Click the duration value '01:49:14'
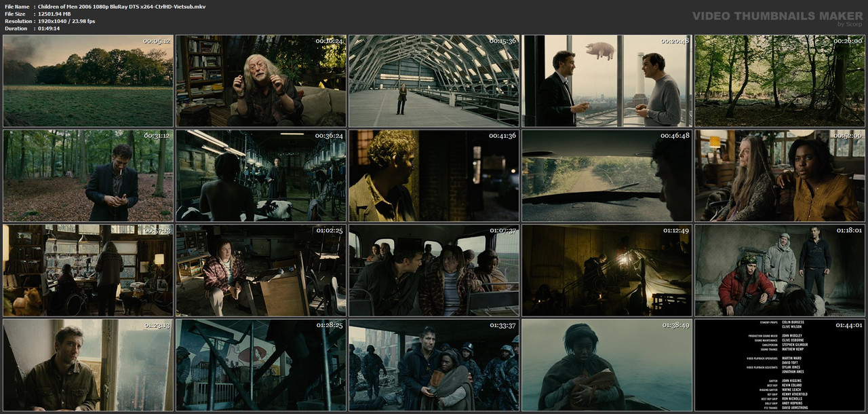The image size is (868, 414). coord(49,29)
